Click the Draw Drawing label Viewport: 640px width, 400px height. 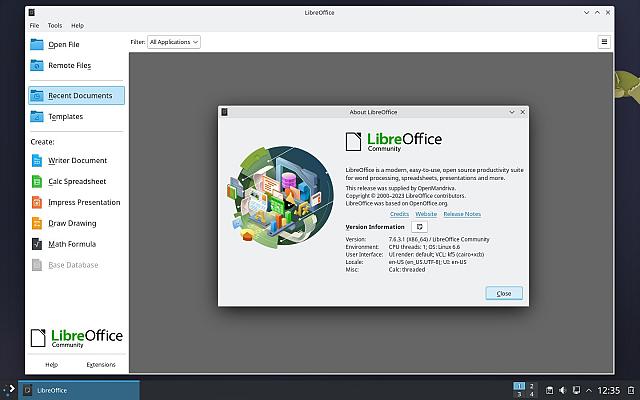(72, 223)
